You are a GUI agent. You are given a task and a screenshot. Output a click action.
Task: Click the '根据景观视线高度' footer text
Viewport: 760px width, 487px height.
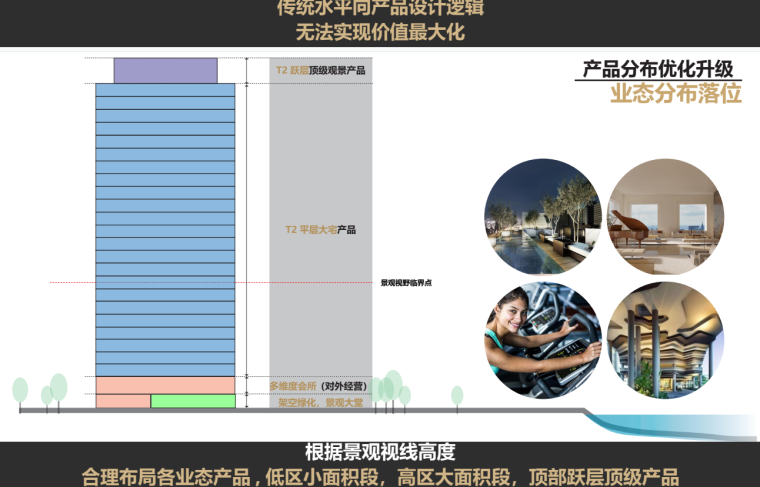(379, 453)
